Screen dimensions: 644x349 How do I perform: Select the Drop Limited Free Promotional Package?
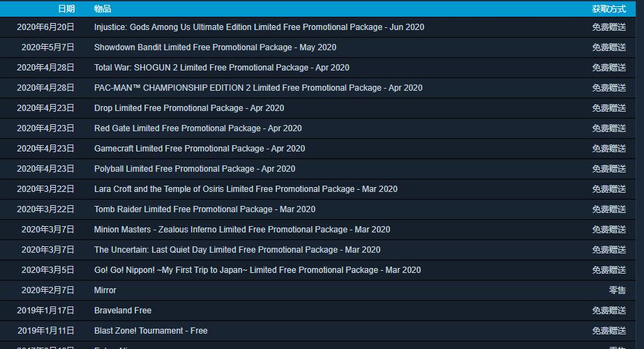pyautogui.click(x=189, y=108)
